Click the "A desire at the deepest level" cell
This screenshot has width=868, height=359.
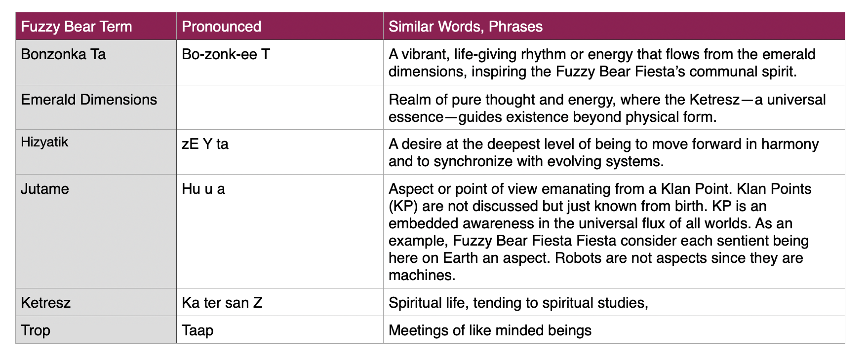click(x=603, y=152)
